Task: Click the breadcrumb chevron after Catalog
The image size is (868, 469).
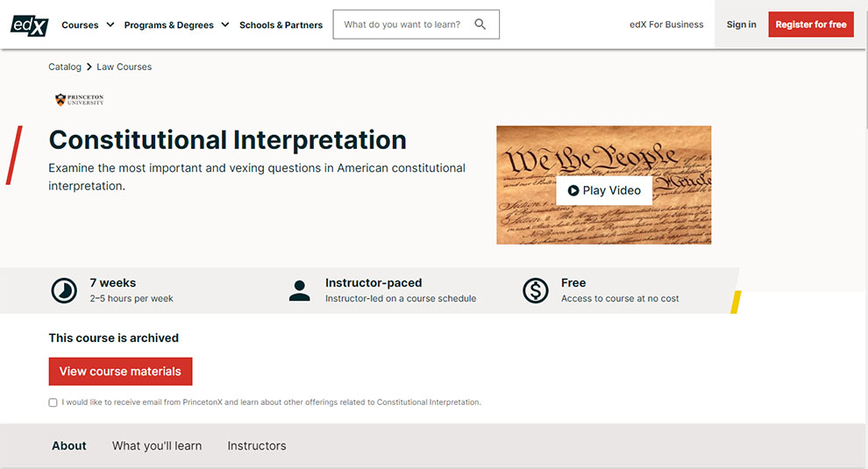Action: [89, 67]
